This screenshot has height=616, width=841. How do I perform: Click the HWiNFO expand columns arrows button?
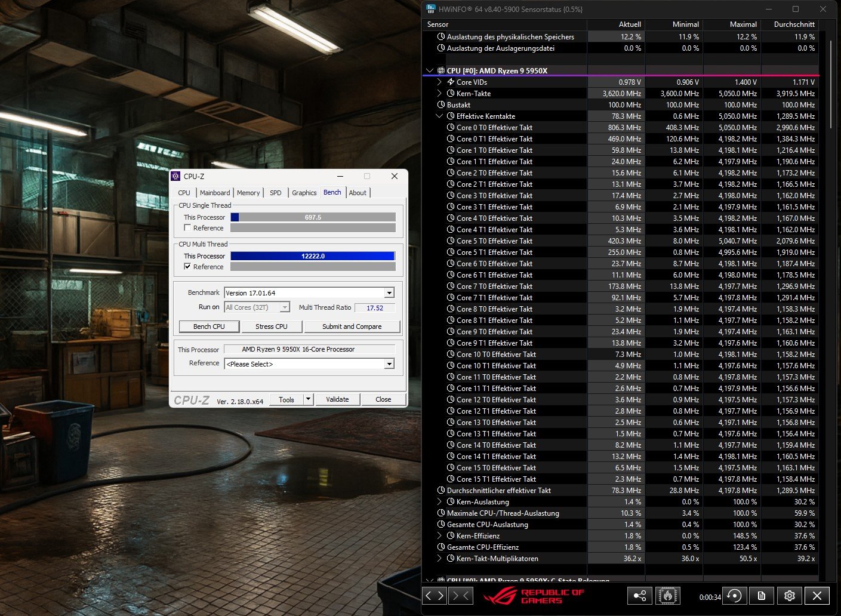pyautogui.click(x=435, y=596)
